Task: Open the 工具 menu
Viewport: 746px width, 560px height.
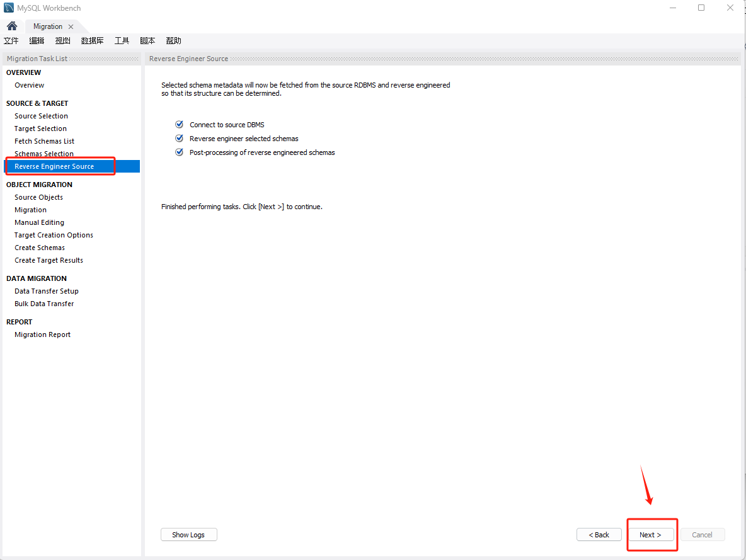Action: (x=122, y=40)
